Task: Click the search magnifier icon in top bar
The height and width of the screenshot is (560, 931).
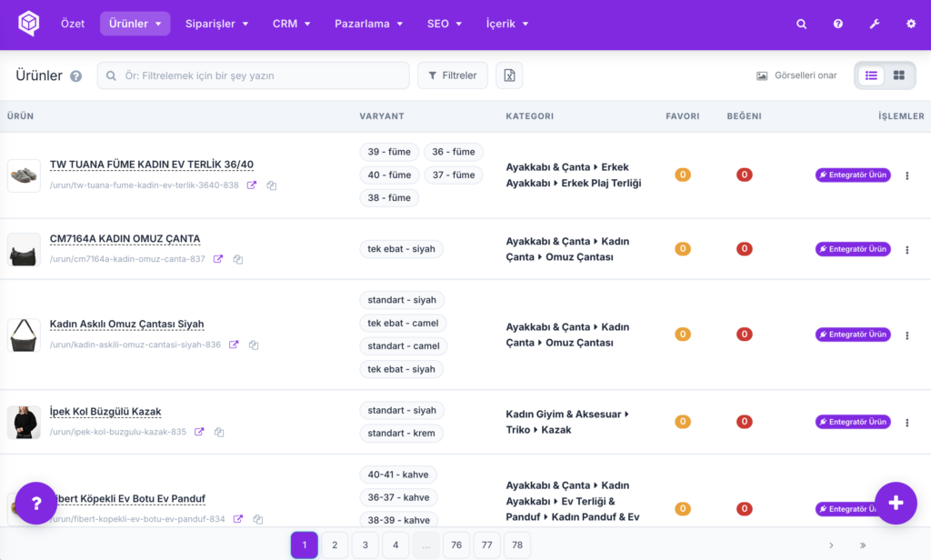Action: pos(801,24)
